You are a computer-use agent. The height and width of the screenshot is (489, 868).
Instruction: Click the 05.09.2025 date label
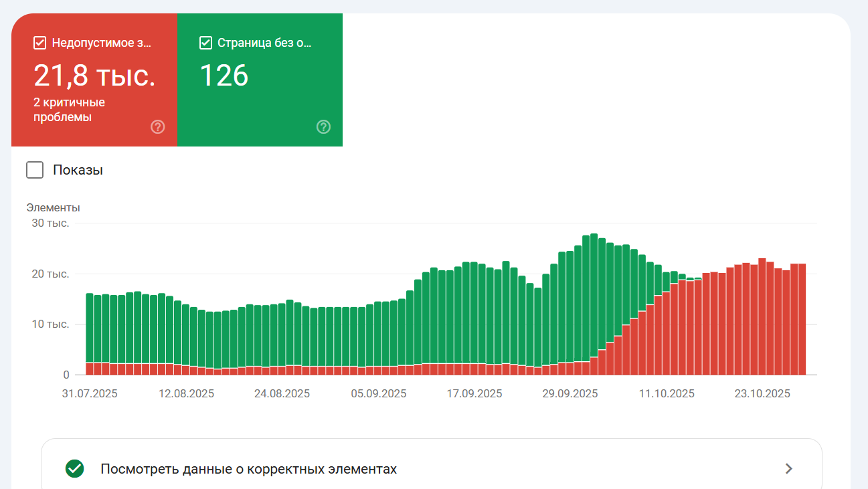point(379,393)
